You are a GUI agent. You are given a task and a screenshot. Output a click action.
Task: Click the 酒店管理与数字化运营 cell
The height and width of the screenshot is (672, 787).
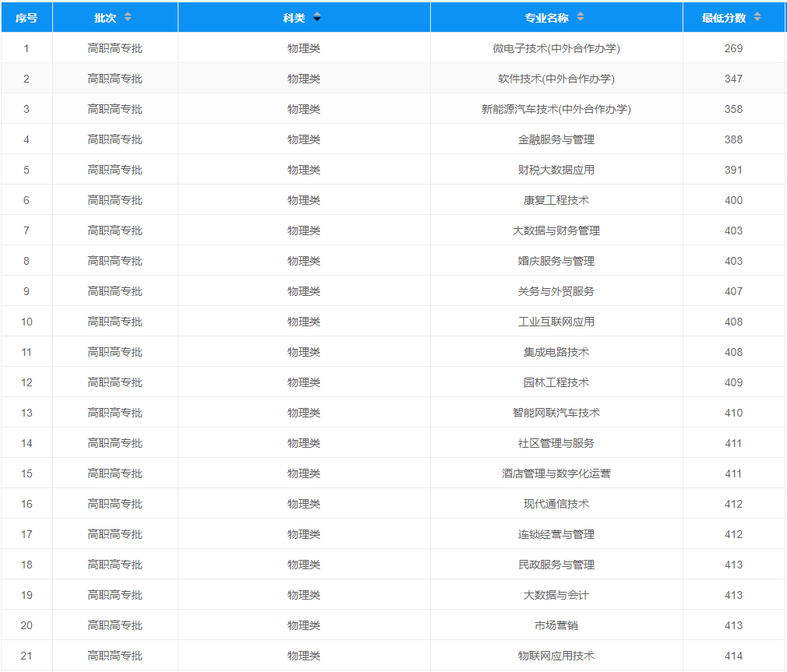coord(556,473)
